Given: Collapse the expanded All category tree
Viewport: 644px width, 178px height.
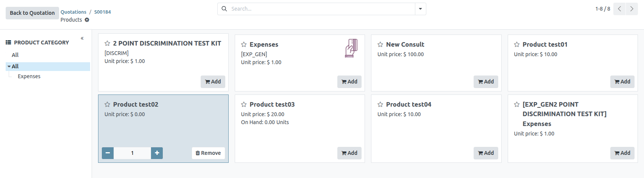Looking at the screenshot, I should tap(9, 66).
